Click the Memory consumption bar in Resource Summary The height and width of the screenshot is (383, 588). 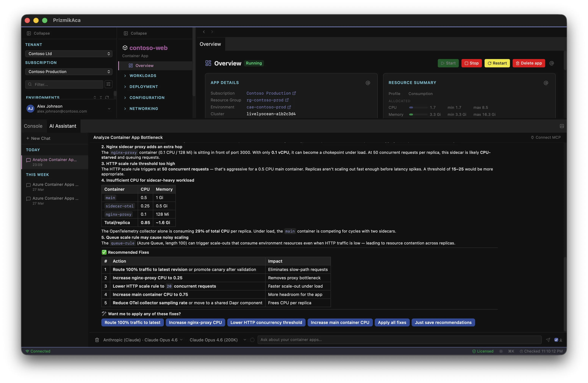418,114
